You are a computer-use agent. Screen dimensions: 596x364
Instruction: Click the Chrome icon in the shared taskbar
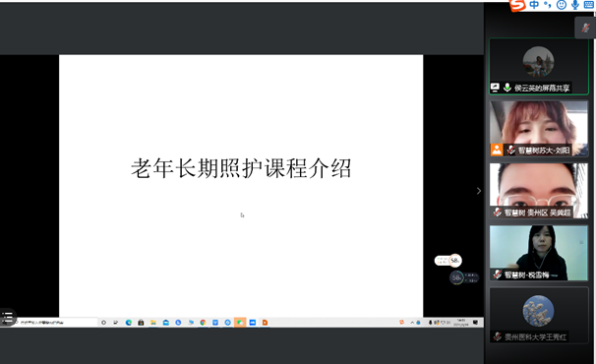point(203,323)
